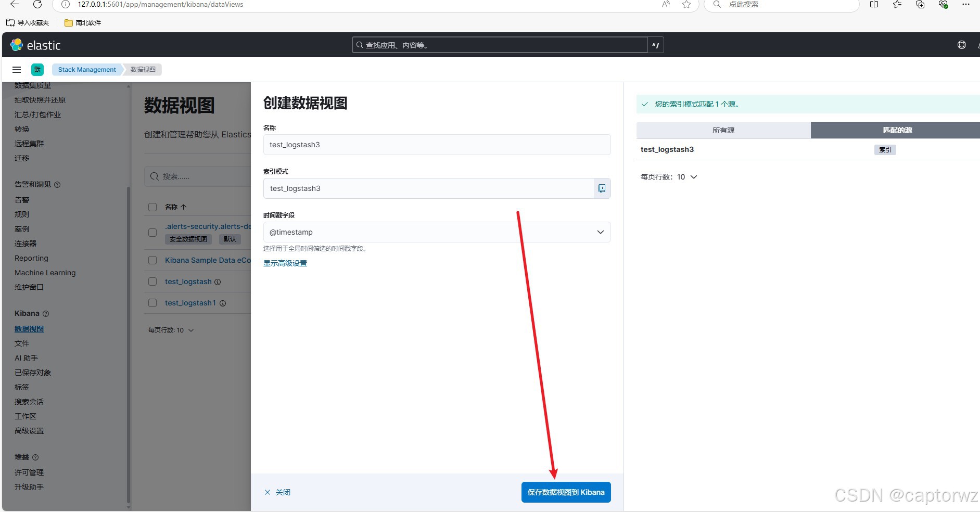Screen dimensions: 980x512
Task: Save data view with 保存数据视图到 Kibana button
Action: [566, 492]
